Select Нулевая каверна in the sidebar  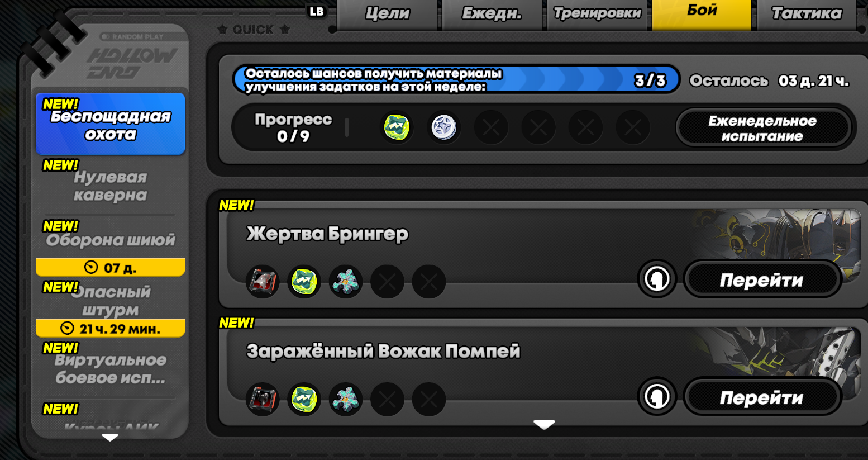(x=110, y=186)
